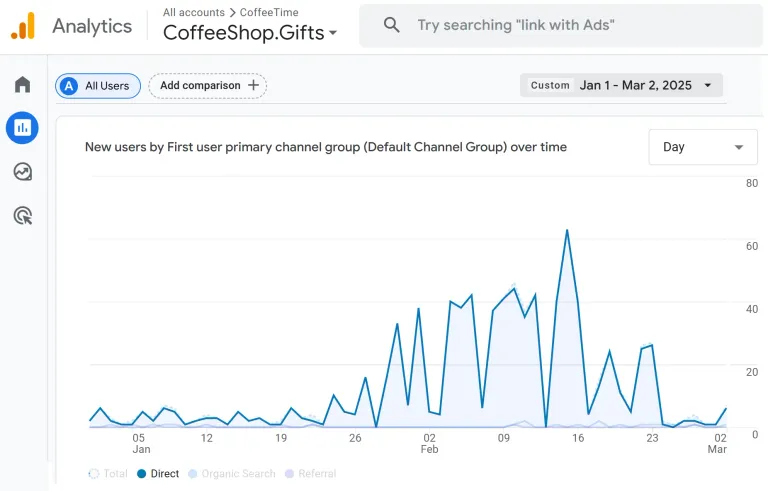
Task: Focus the Analytics search field
Action: [x=561, y=25]
